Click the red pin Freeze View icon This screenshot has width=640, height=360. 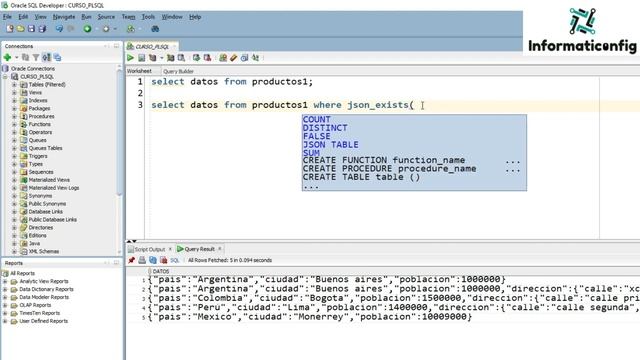tap(131, 260)
